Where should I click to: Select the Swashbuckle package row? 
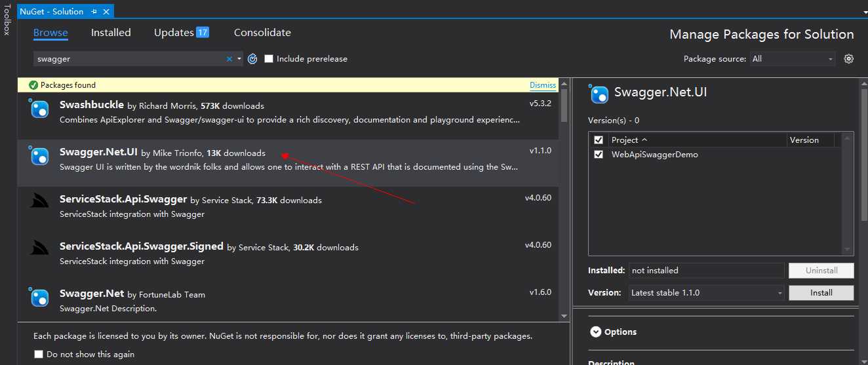click(x=288, y=116)
